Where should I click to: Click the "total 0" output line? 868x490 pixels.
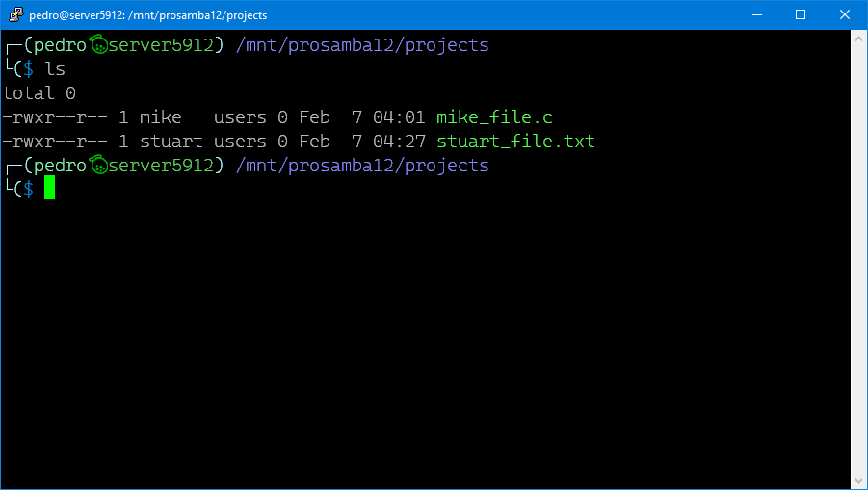(x=39, y=93)
